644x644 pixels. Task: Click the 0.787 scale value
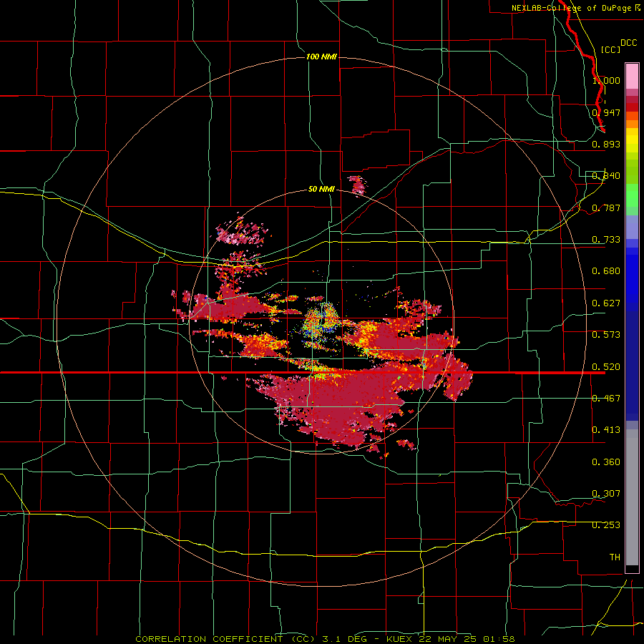point(606,208)
